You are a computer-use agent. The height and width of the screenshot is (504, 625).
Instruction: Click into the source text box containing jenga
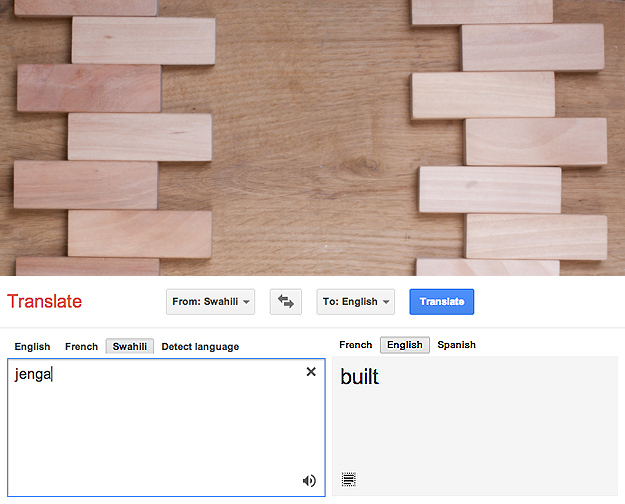[x=166, y=427]
